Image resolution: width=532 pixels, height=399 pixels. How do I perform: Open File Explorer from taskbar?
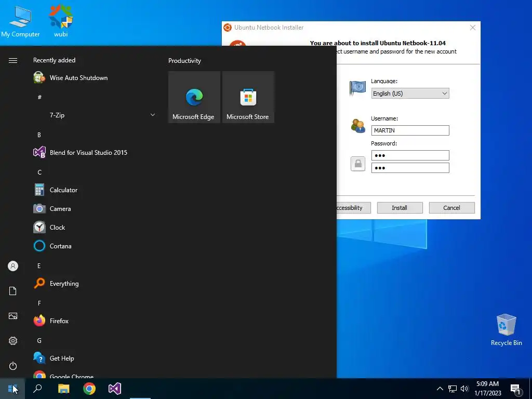coord(63,389)
